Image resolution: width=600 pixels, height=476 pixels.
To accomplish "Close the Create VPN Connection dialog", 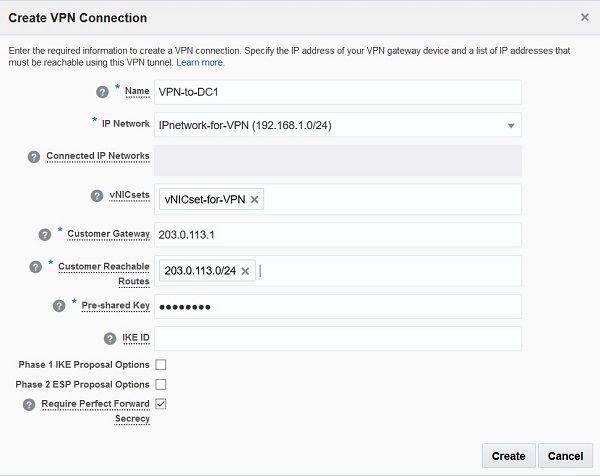I will (x=585, y=17).
